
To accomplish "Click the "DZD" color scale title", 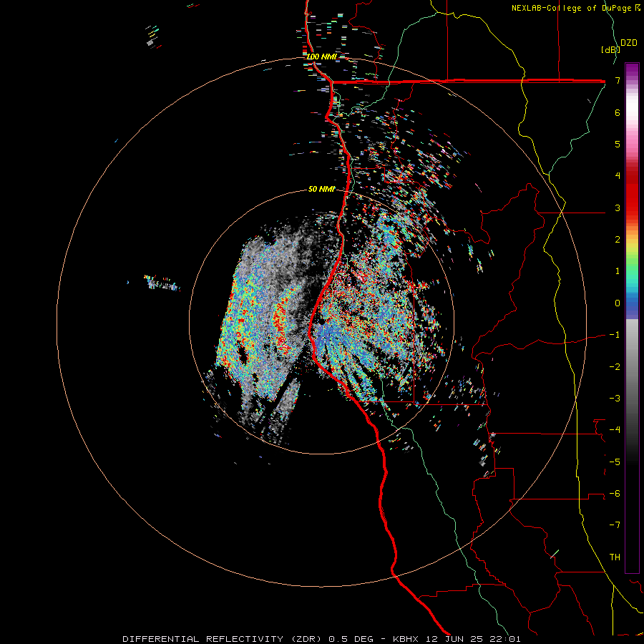I will tap(629, 43).
